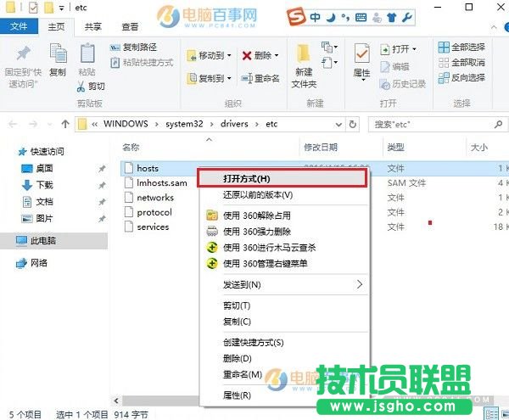Screen dimensions: 509x420
Task: Toggle Sogou punctuation mode icon
Action: [345, 17]
